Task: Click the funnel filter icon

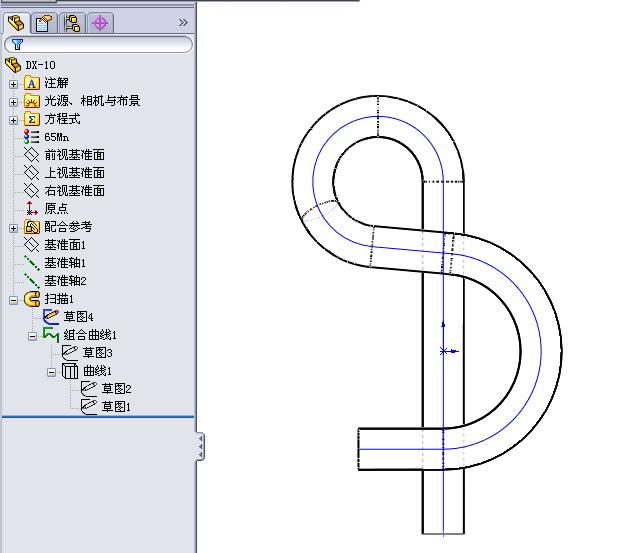Action: 17,44
